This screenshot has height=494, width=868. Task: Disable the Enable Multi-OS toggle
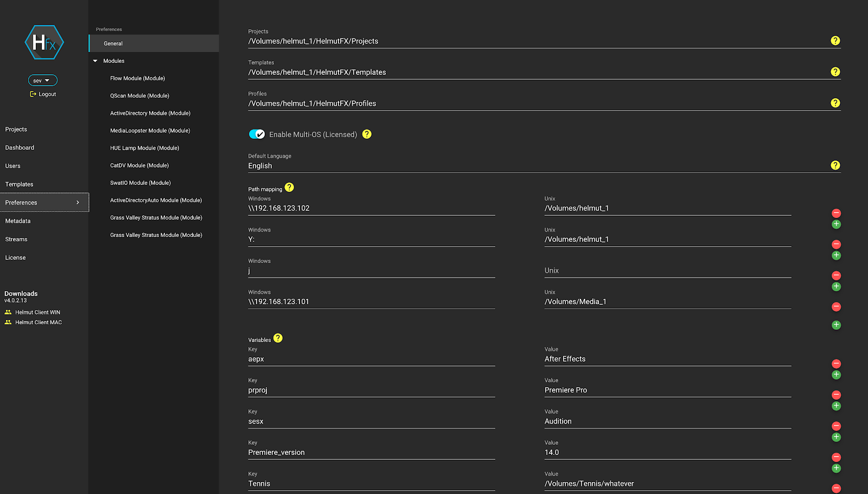point(257,134)
